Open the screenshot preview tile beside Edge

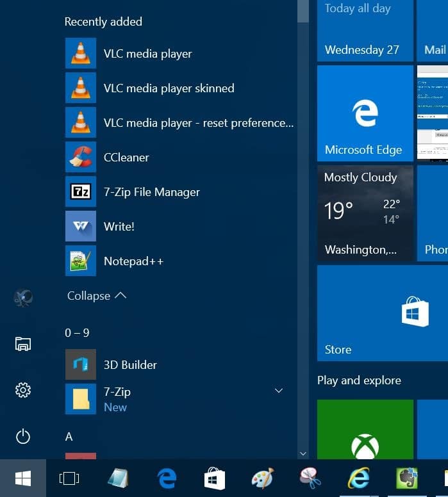pos(433,113)
